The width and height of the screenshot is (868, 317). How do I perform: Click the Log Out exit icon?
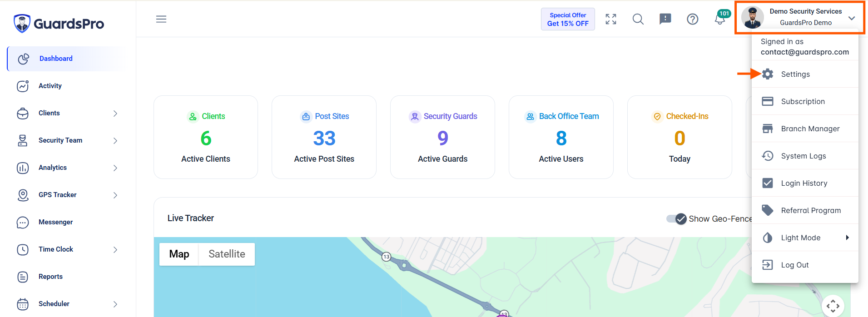(x=768, y=265)
